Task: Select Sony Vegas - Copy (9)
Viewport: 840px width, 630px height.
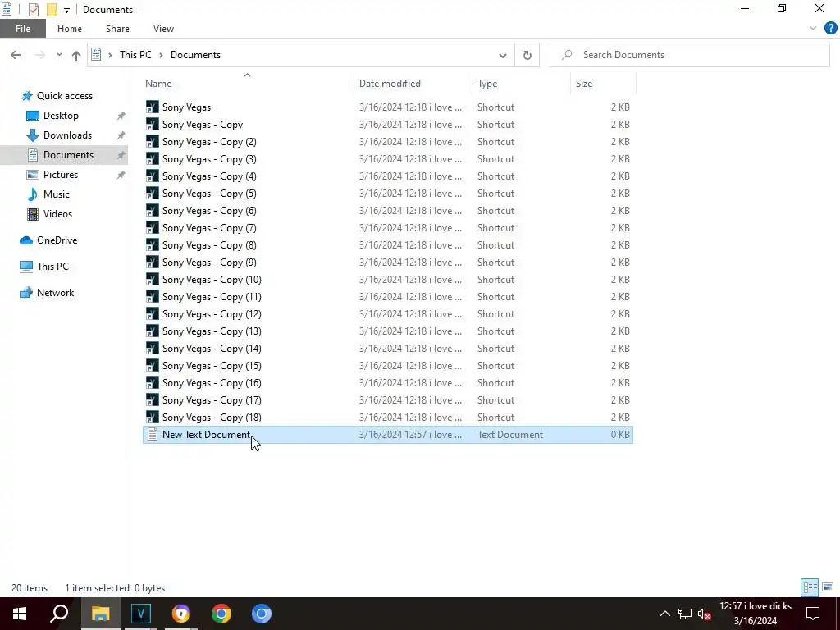Action: click(x=209, y=262)
